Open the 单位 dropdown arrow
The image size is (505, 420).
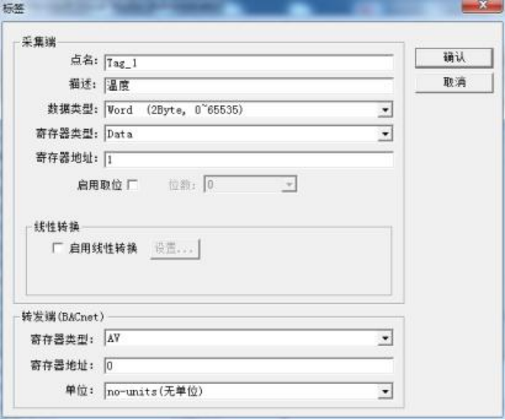(385, 391)
